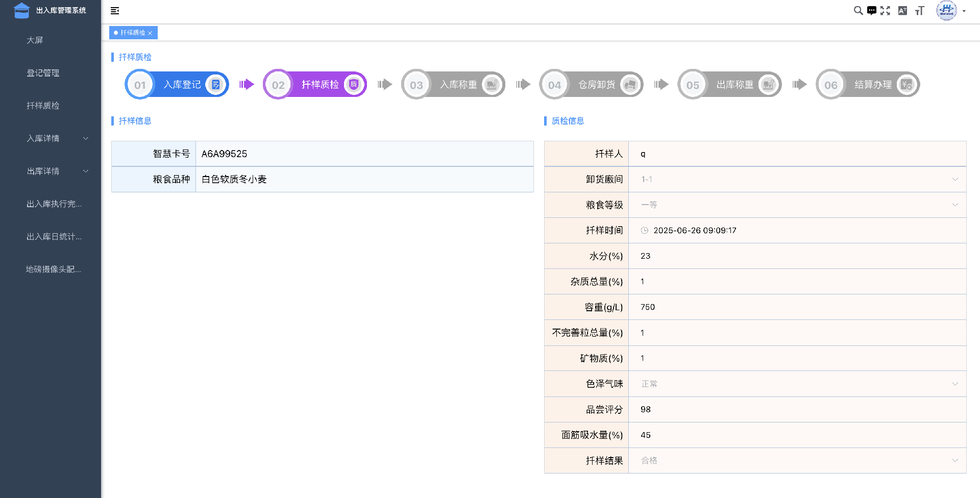The height and width of the screenshot is (498, 980).
Task: Click step 05 出库称重
Action: (730, 85)
